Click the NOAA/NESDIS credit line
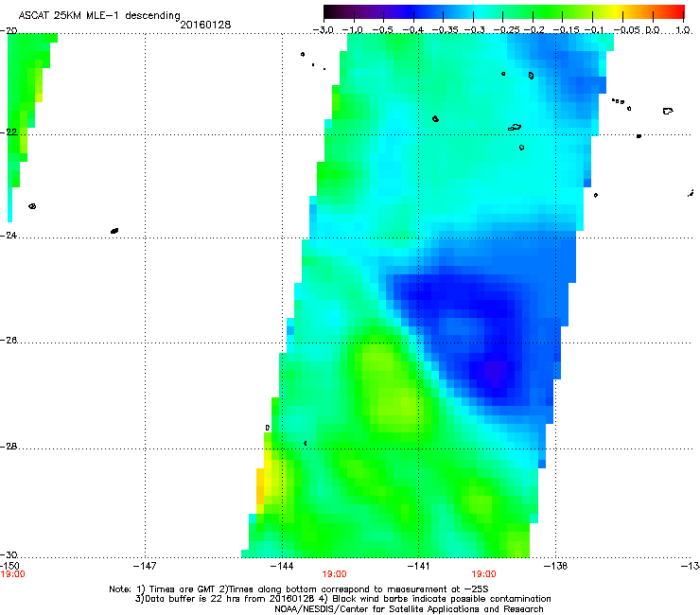This screenshot has width=700, height=615. coord(409,609)
